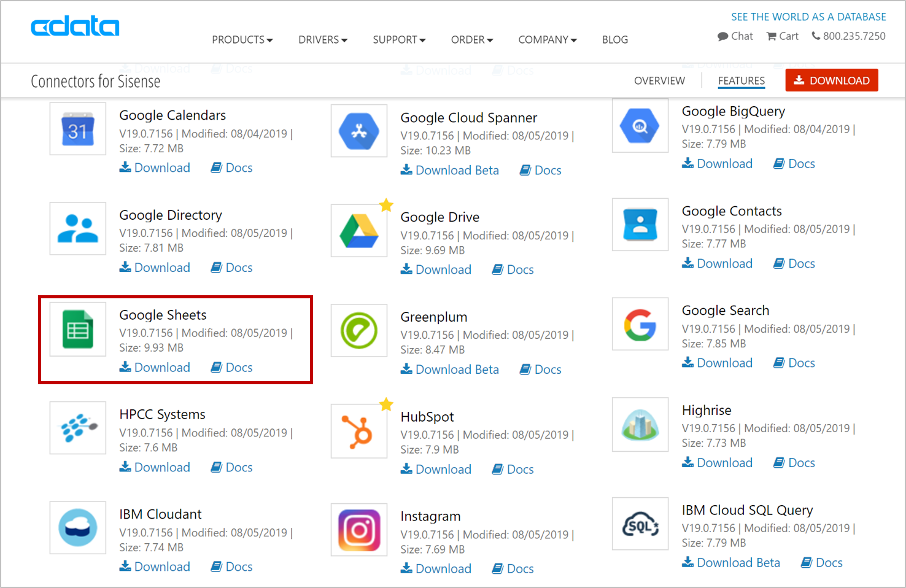This screenshot has width=906, height=588.
Task: Open the IBM Cloudant connector icon
Action: 78,528
